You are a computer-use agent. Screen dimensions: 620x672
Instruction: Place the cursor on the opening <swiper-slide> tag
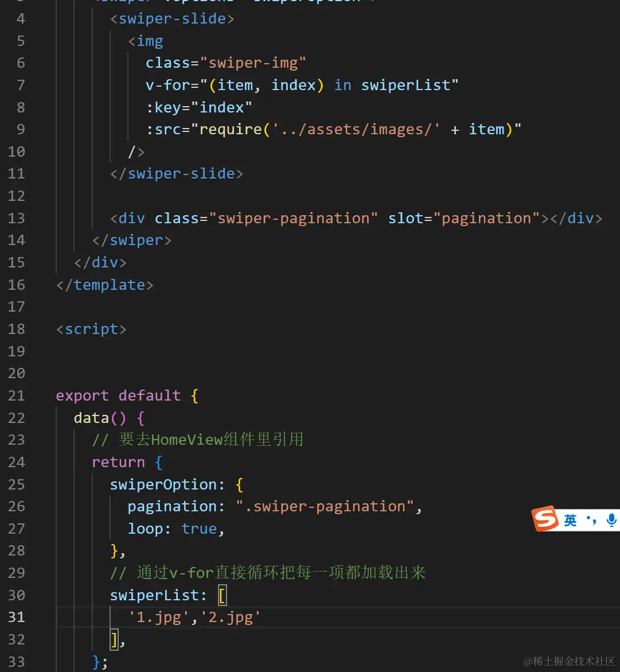(172, 19)
